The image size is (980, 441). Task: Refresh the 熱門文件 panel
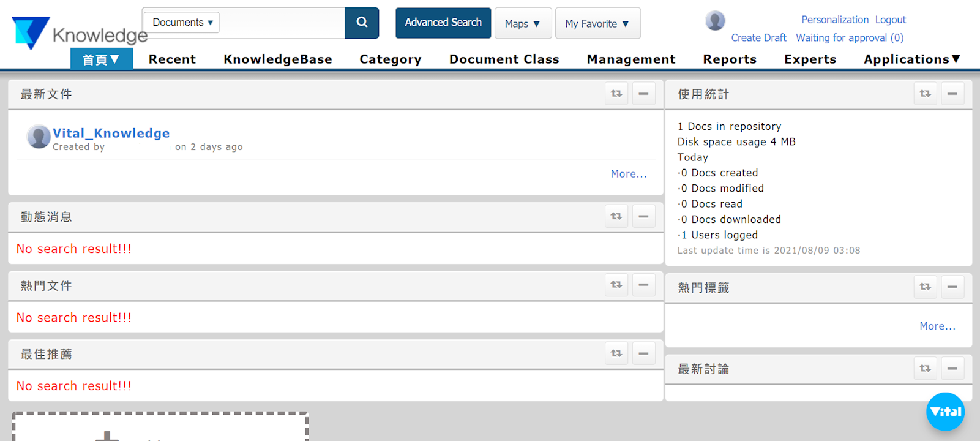pos(616,285)
